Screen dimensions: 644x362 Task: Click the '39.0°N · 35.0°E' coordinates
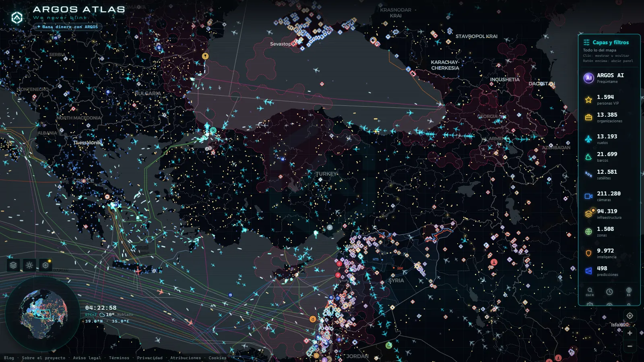[x=107, y=321]
